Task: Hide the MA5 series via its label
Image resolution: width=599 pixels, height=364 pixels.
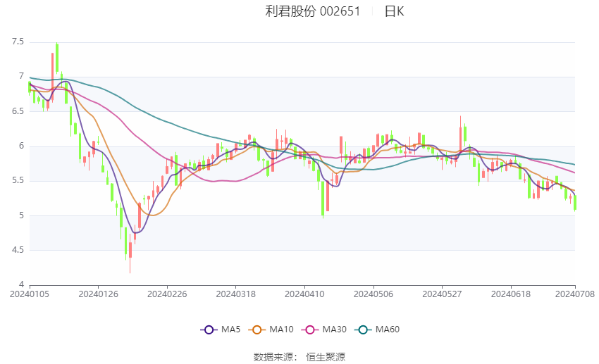Action: [x=230, y=330]
